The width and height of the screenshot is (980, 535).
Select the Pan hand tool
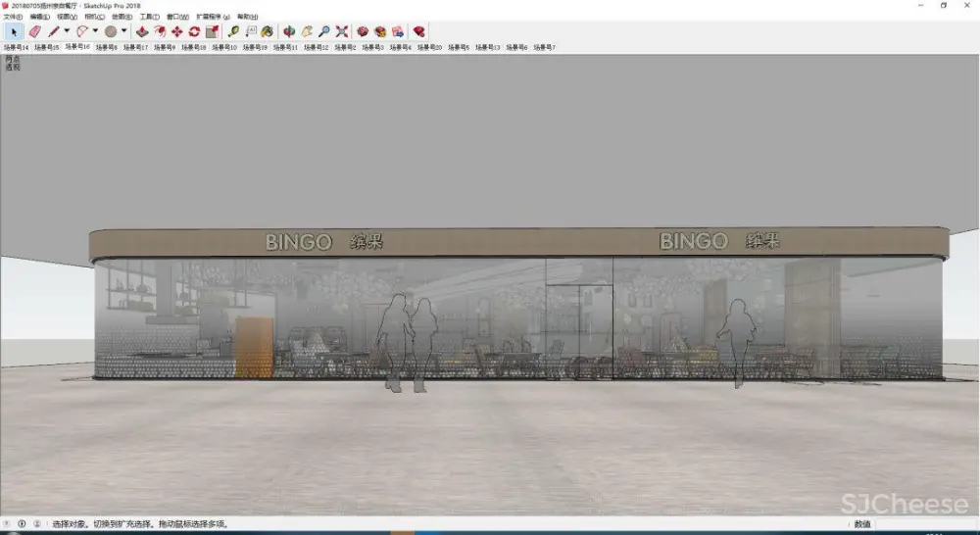pos(307,31)
